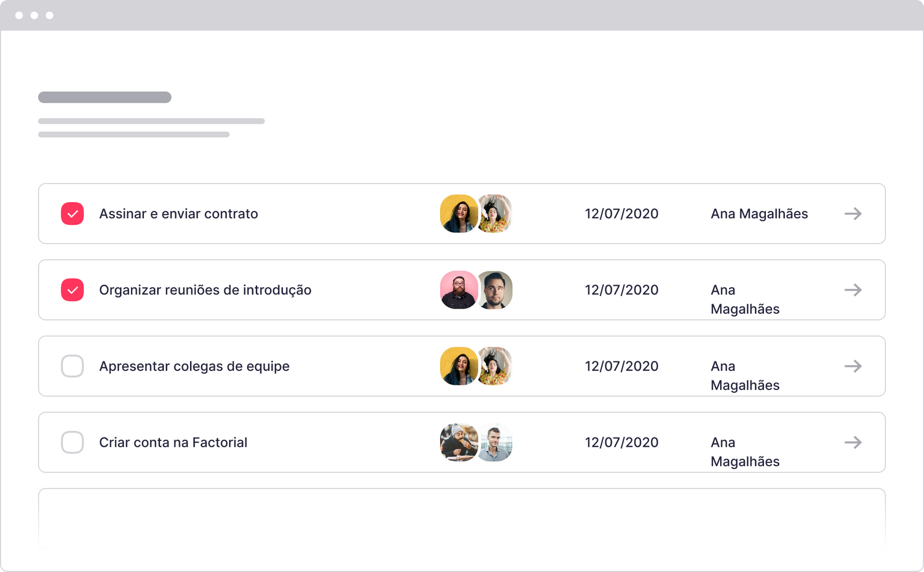The height and width of the screenshot is (572, 924).
Task: Click pink-background bearded avatar in Organizar row
Action: [459, 290]
